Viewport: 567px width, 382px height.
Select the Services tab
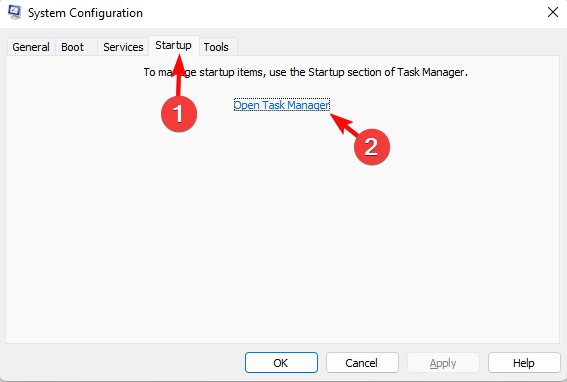(123, 47)
